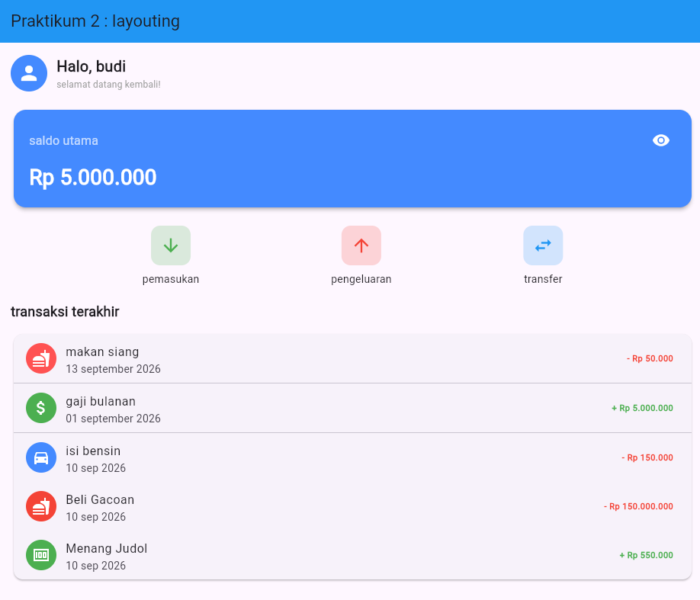Click the transaksi terakhir heading
Viewport: 700px width, 600px height.
point(65,312)
